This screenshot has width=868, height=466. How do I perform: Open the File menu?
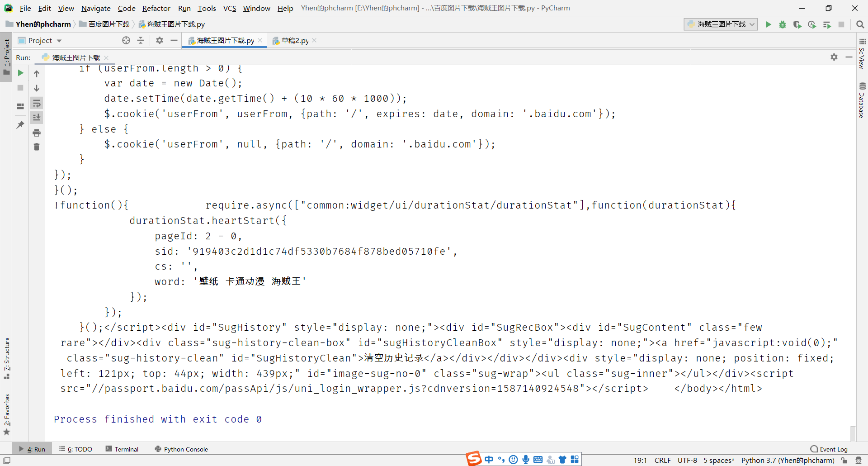tap(25, 8)
